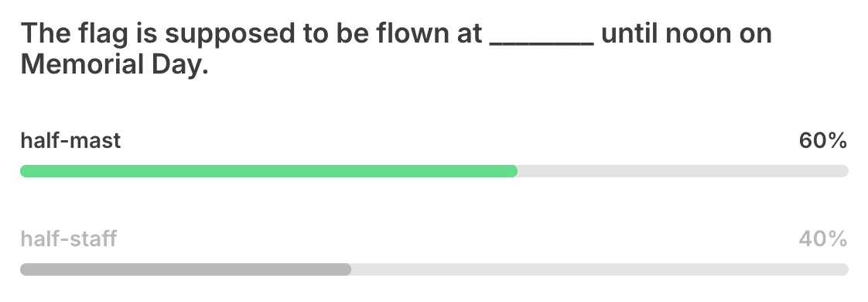
Task: Click the unfilled part of half-staff bar
Action: [x=600, y=269]
